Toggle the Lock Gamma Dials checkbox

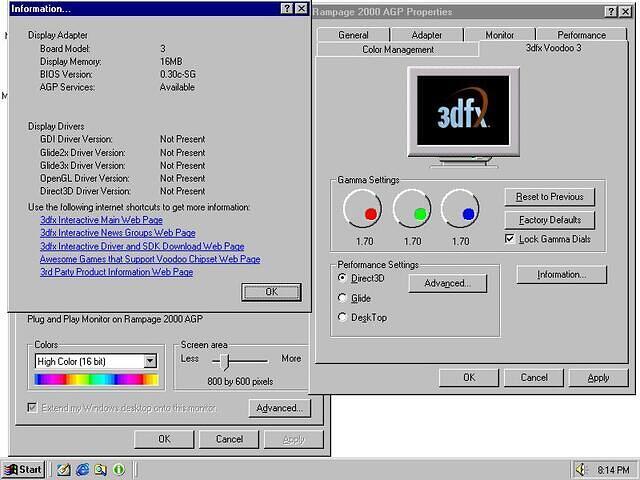510,239
